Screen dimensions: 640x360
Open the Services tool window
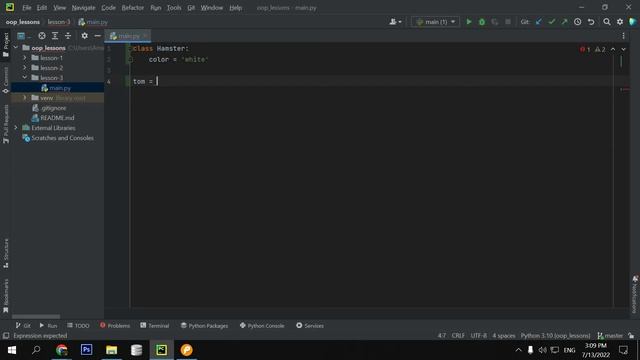310,325
